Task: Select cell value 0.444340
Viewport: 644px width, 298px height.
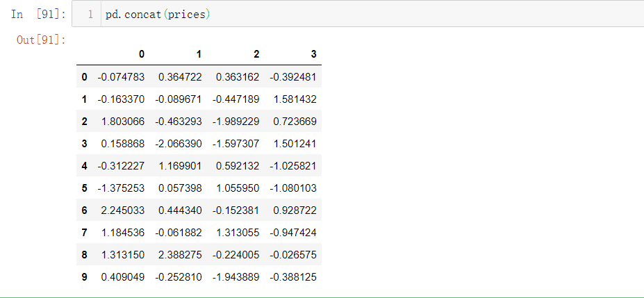Action: click(180, 210)
